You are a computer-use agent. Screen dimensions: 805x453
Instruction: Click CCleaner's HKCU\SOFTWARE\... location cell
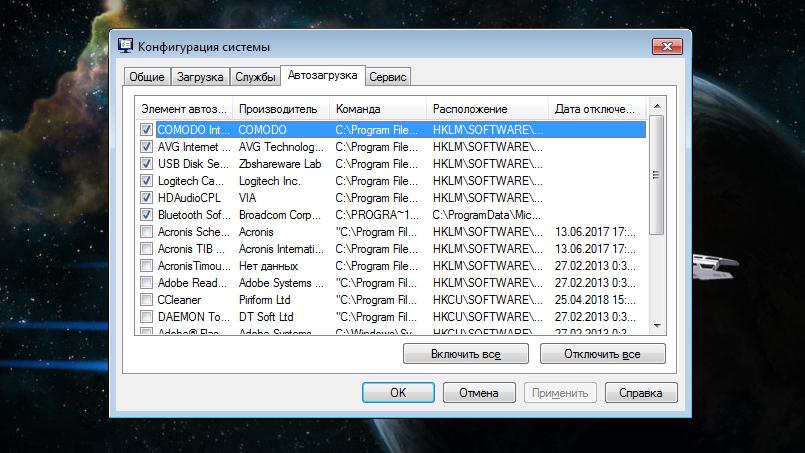pyautogui.click(x=487, y=300)
